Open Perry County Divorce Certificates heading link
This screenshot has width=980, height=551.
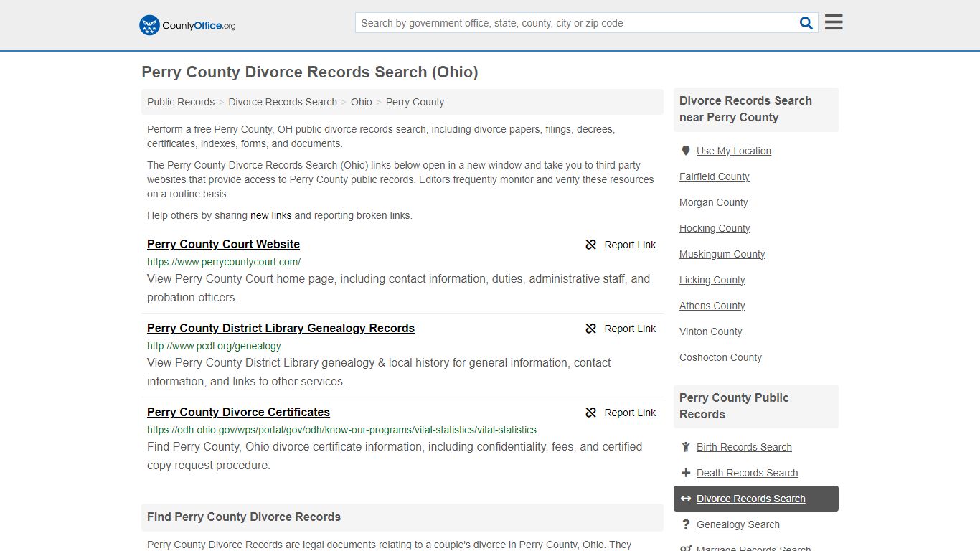pos(238,412)
